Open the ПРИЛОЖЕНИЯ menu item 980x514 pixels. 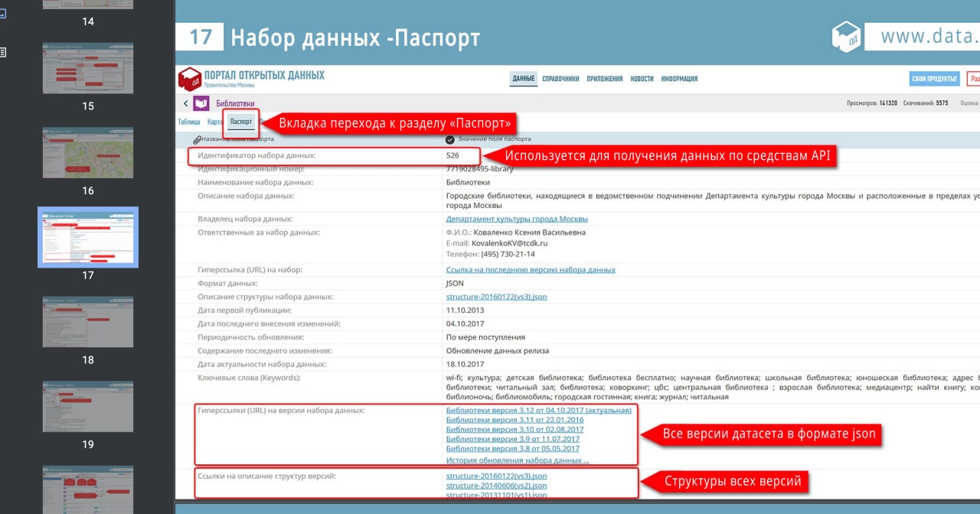[x=605, y=79]
